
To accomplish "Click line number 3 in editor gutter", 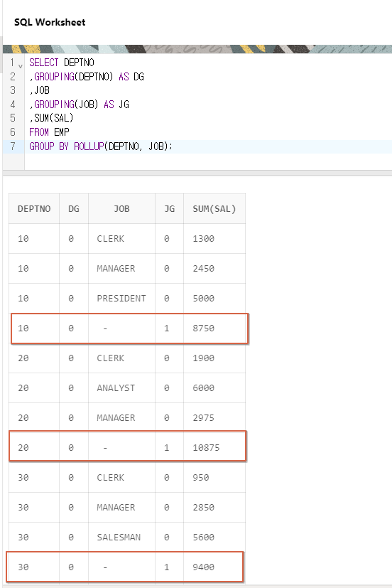I will tap(13, 90).
